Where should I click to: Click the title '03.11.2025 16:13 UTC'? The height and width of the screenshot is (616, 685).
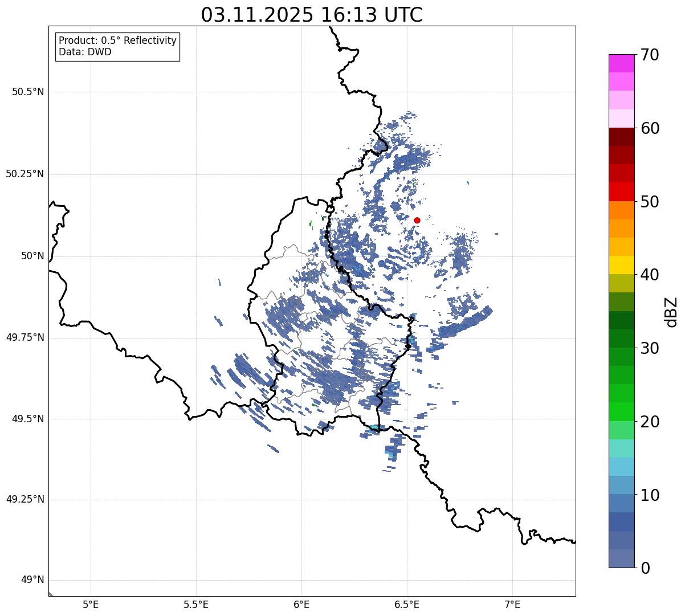click(x=312, y=15)
